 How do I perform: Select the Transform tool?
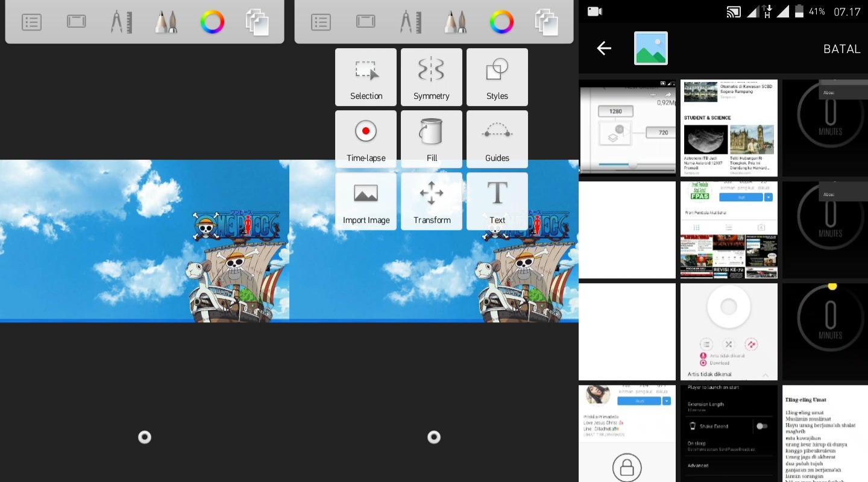point(432,201)
